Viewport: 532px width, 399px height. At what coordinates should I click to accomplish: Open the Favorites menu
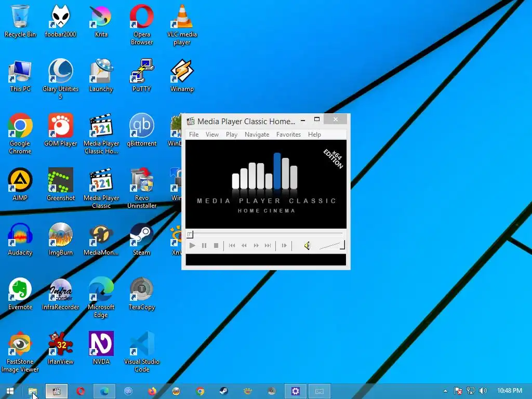[288, 135]
